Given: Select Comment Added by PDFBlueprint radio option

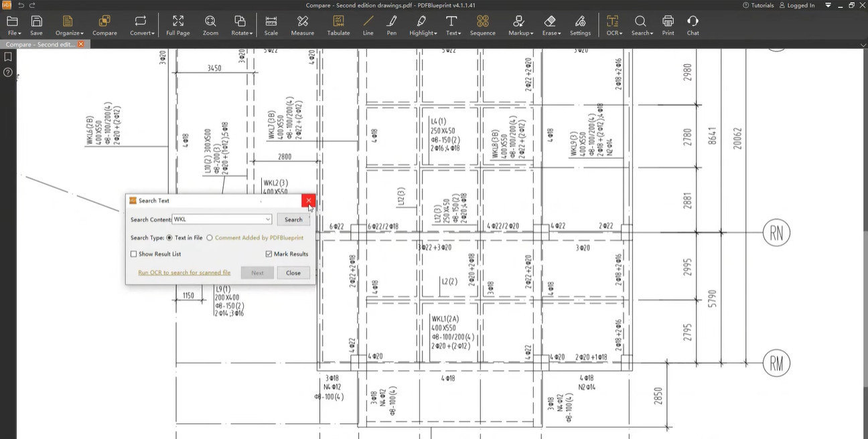Looking at the screenshot, I should coord(210,238).
